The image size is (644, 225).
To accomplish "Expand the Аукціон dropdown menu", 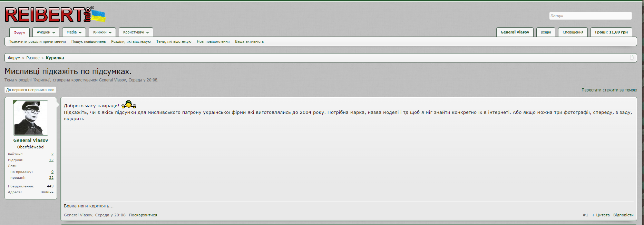I will [x=46, y=32].
